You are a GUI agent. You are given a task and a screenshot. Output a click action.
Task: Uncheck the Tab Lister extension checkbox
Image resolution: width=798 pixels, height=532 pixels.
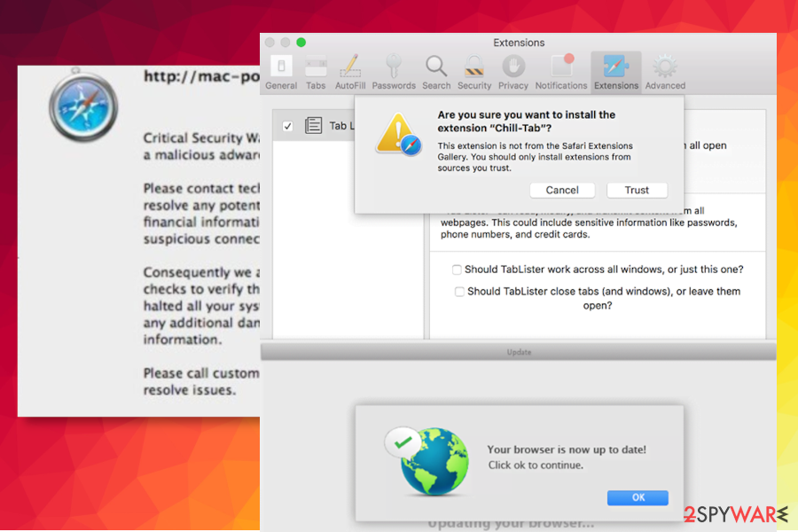coord(287,126)
